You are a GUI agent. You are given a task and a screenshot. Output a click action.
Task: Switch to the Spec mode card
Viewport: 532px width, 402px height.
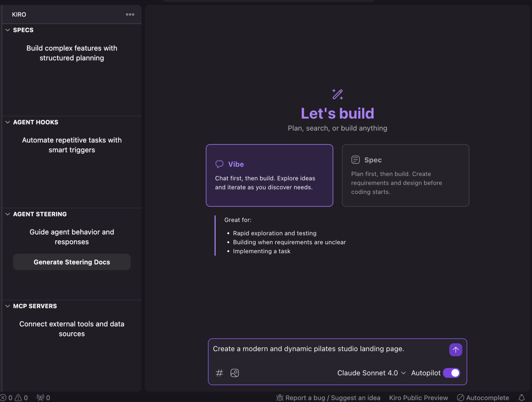point(405,175)
